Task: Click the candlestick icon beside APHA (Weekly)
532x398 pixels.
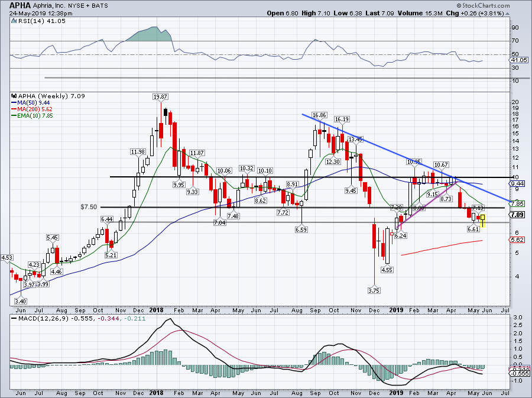Action: [x=14, y=96]
